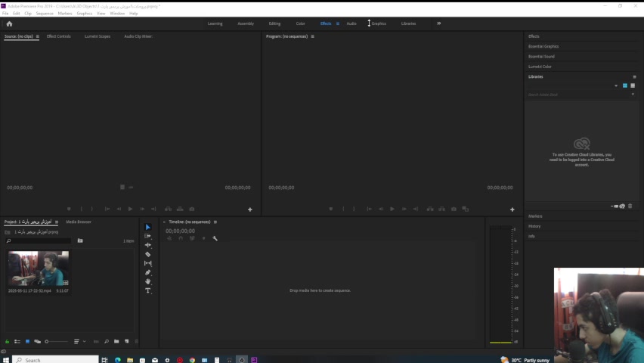Open Timeline display settings wrench
Screen dimensions: 644x363
(x=215, y=238)
